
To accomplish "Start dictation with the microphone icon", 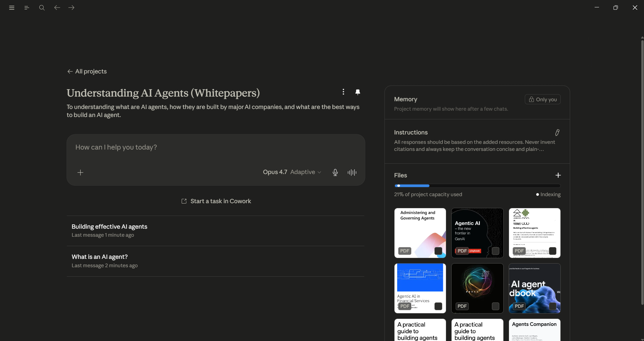I will [335, 172].
